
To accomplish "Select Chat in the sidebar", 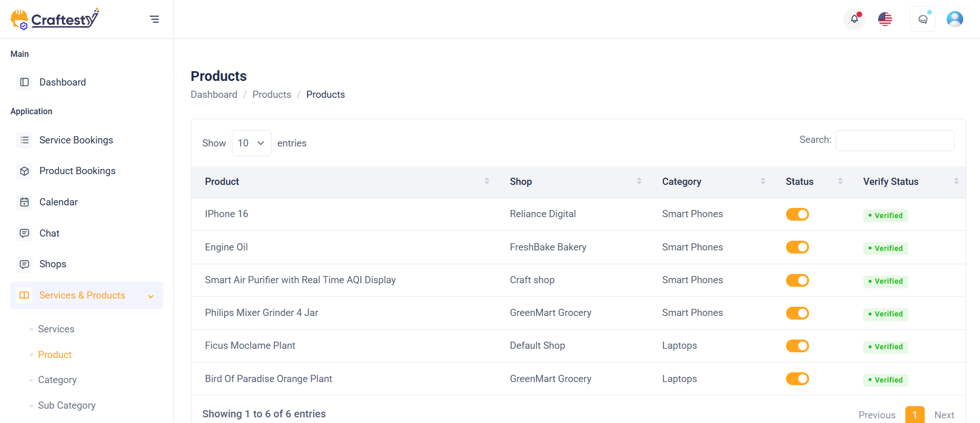I will tap(49, 234).
